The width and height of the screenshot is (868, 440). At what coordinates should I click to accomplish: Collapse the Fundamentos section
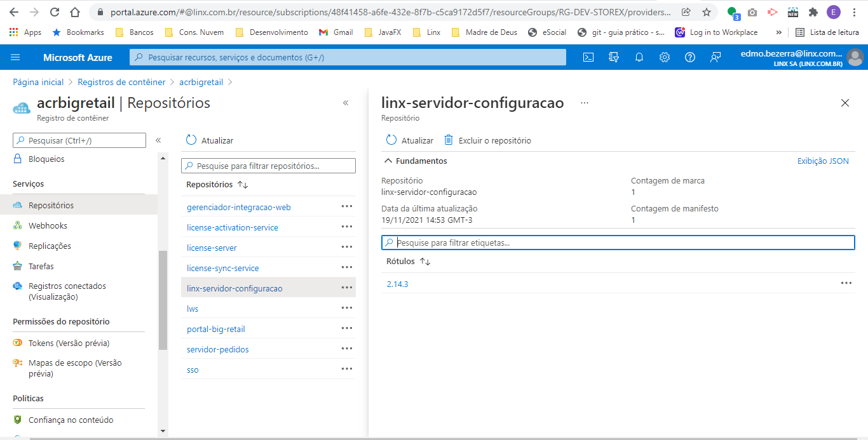click(388, 161)
